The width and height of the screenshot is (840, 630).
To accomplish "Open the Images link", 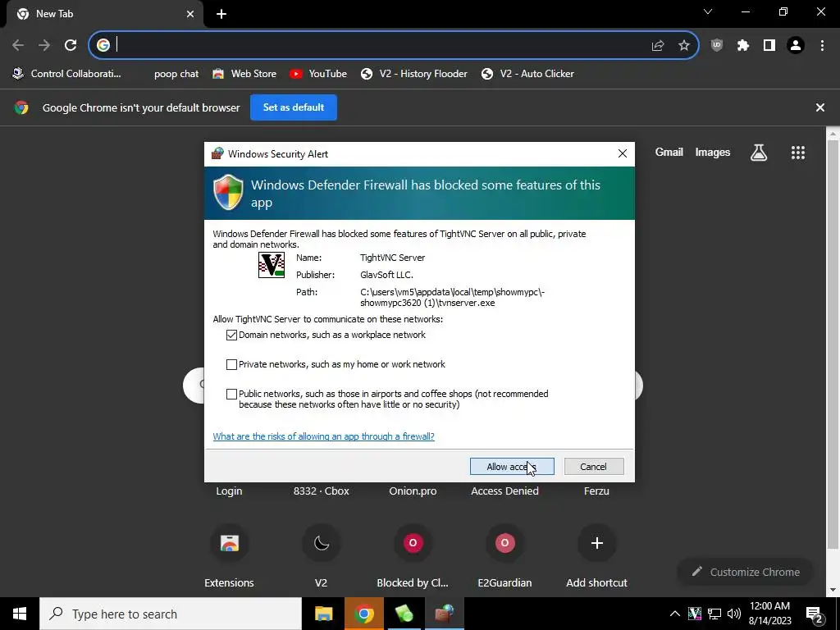I will (713, 152).
